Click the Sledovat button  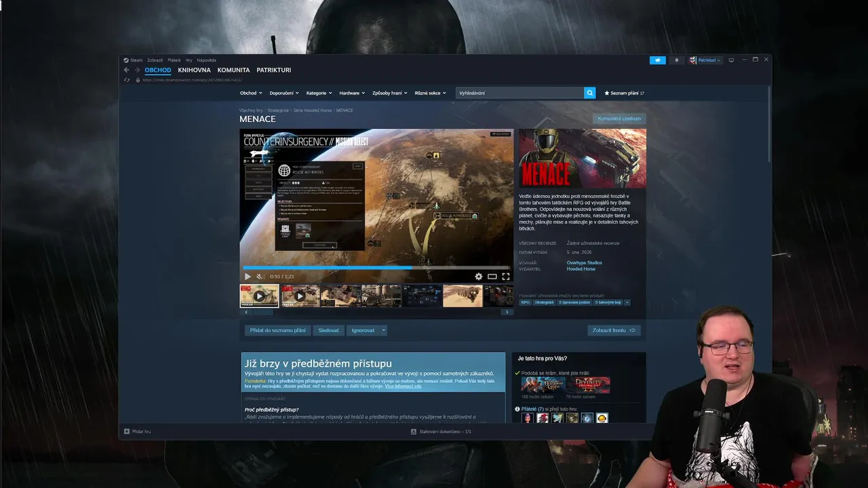[328, 330]
